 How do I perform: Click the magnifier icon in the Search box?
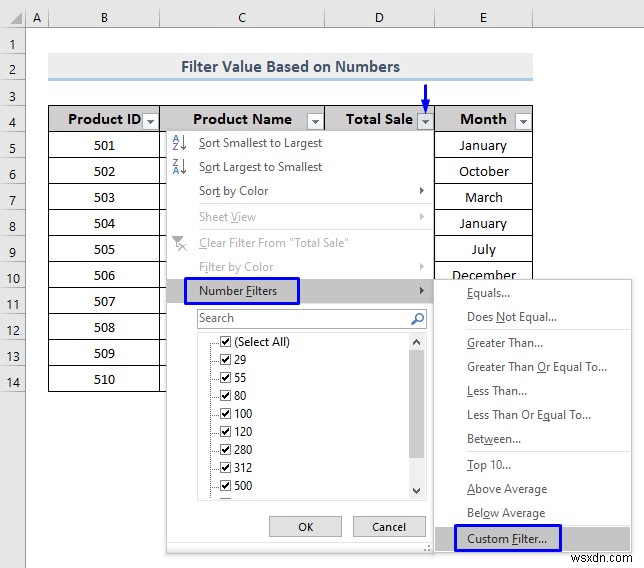point(417,319)
